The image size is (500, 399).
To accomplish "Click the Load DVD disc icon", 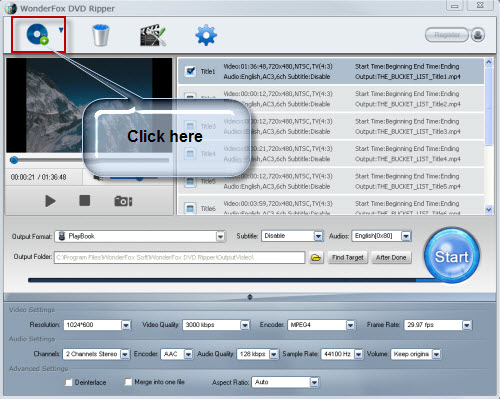I will (38, 34).
